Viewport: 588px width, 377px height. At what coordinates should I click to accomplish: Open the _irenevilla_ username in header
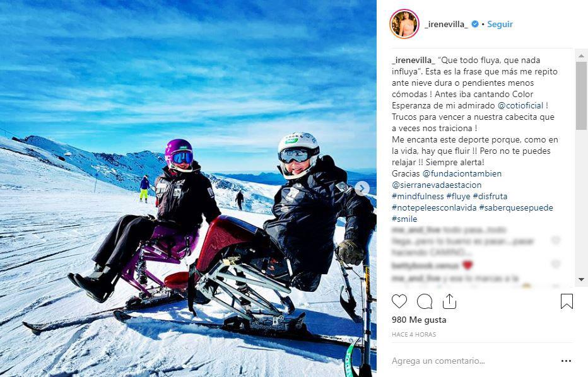pos(446,25)
